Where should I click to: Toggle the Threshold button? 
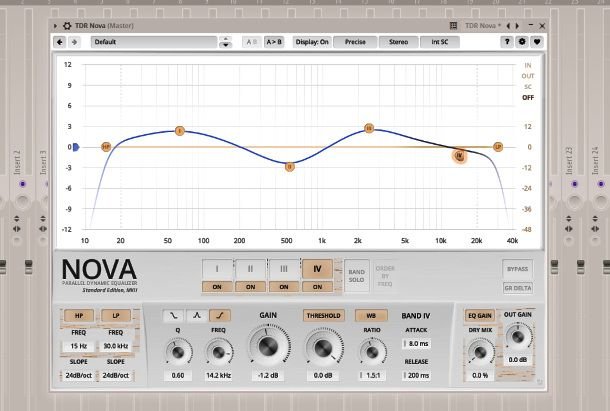pos(323,316)
